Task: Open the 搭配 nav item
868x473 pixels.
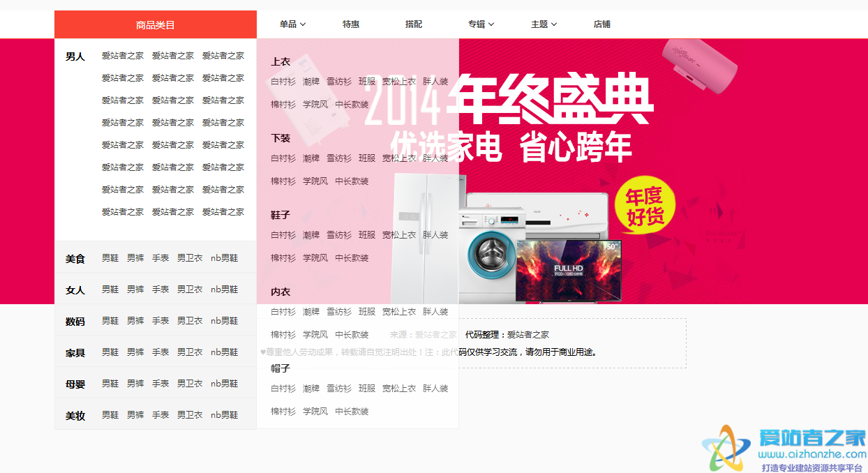Action: [x=414, y=24]
